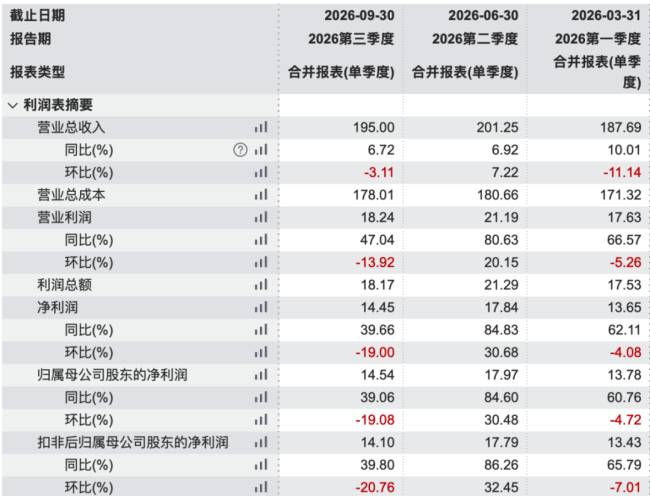650x496 pixels.
Task: Click the 2026-03-31 date header
Action: tap(606, 16)
